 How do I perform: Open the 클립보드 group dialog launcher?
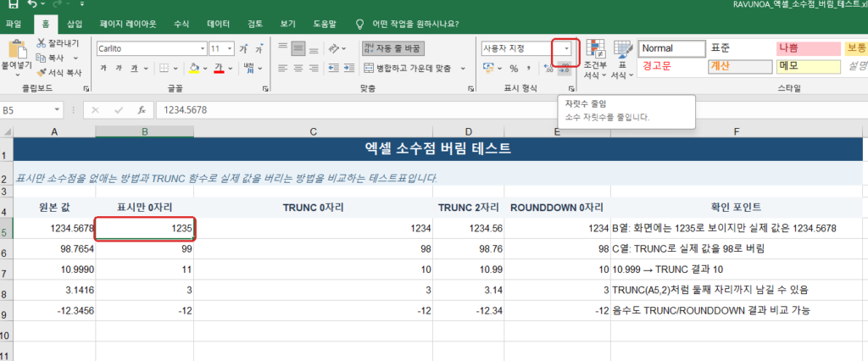(86, 89)
